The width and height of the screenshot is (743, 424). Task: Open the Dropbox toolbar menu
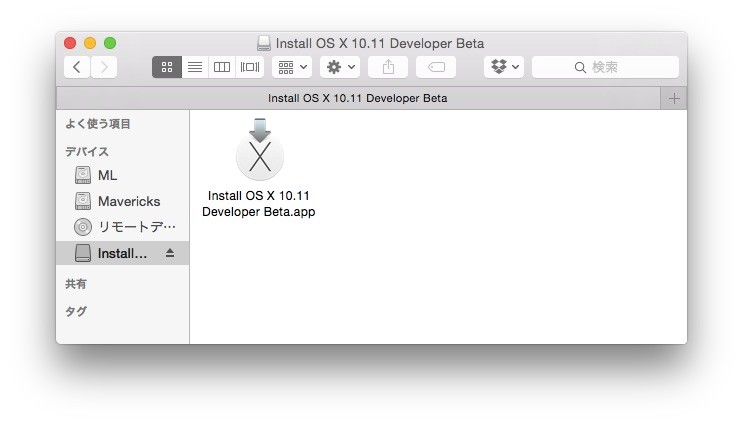point(504,67)
